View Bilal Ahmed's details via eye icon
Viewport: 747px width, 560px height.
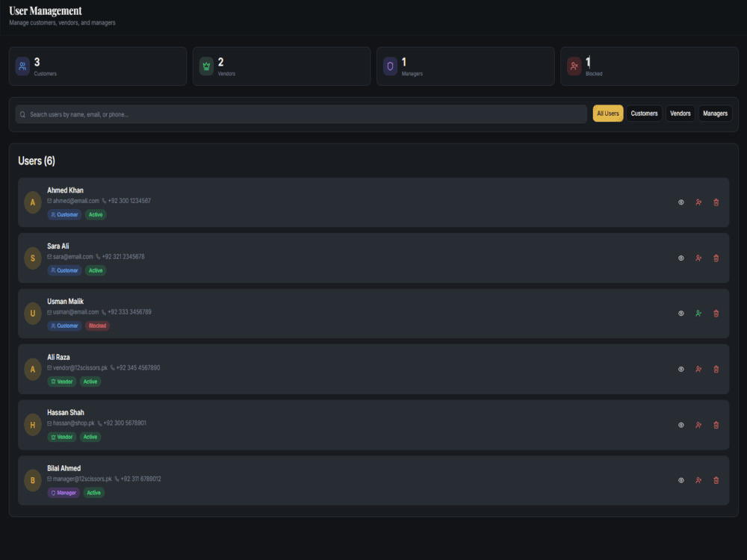[x=681, y=480]
